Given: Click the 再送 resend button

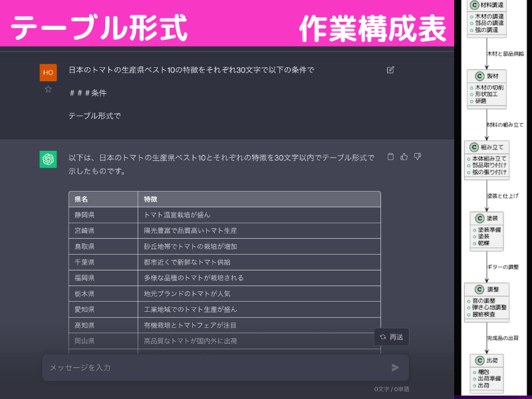Looking at the screenshot, I should coord(391,337).
